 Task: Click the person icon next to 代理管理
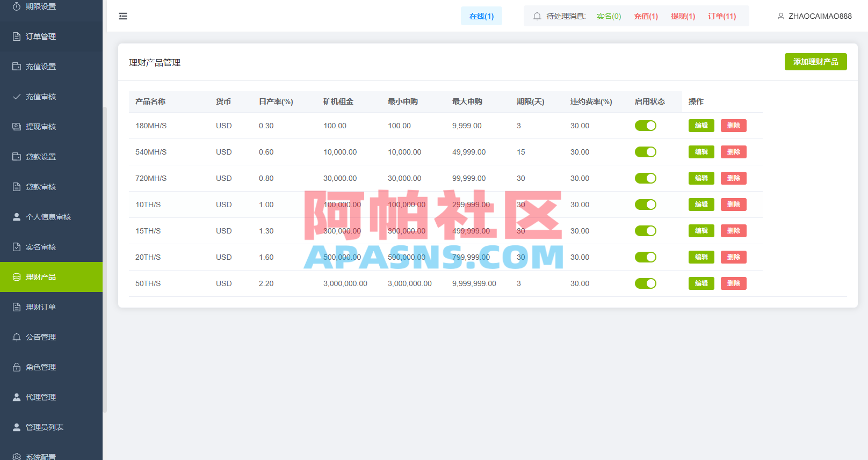click(x=17, y=397)
